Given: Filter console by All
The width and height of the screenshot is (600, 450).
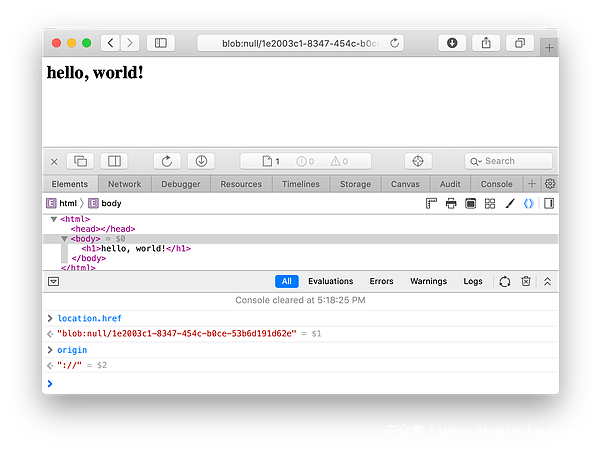Looking at the screenshot, I should tap(287, 281).
